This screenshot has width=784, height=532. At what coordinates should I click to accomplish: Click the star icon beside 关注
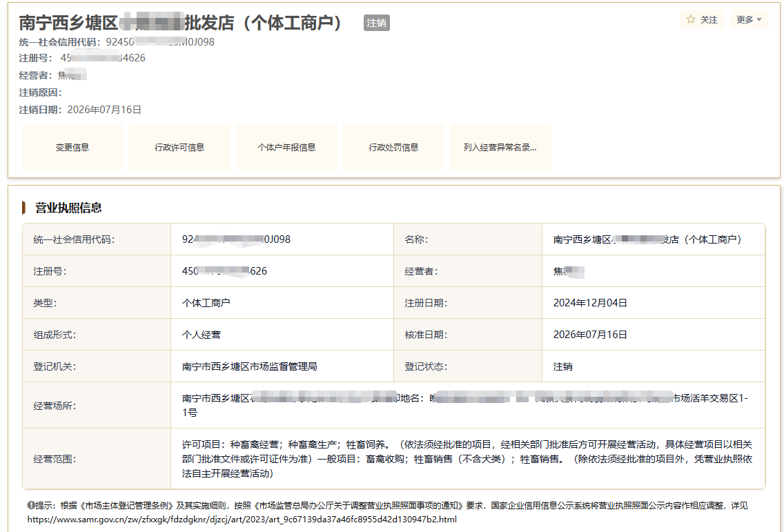(x=691, y=19)
